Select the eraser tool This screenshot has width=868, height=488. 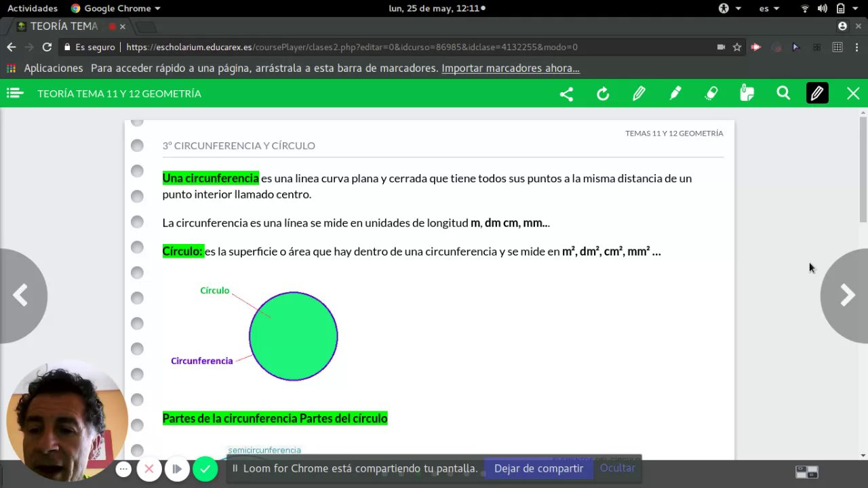711,94
